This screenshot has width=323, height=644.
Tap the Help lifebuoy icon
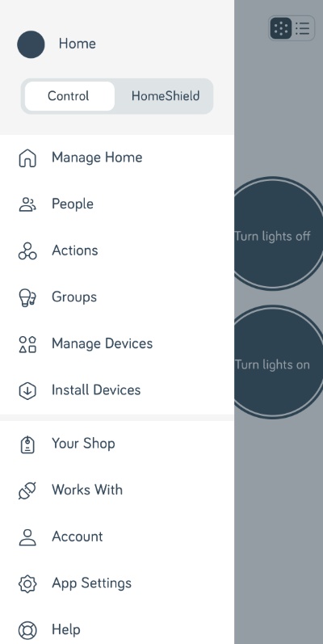pyautogui.click(x=27, y=630)
